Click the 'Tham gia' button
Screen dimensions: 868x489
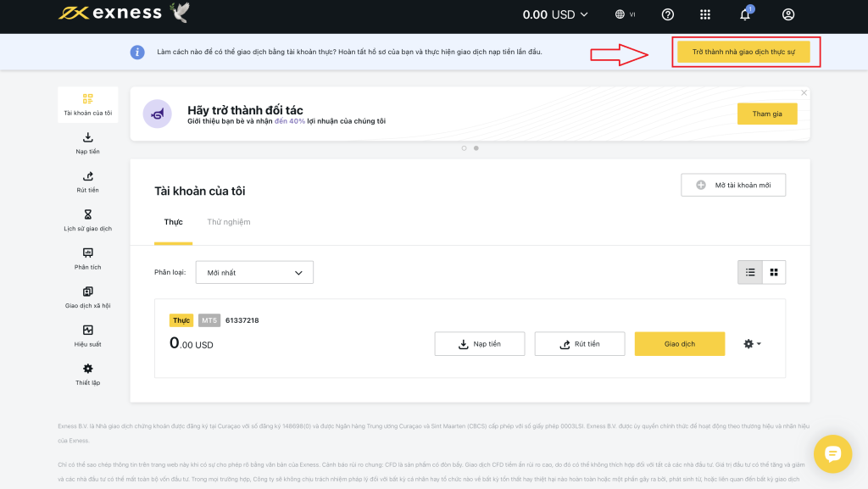(x=767, y=114)
